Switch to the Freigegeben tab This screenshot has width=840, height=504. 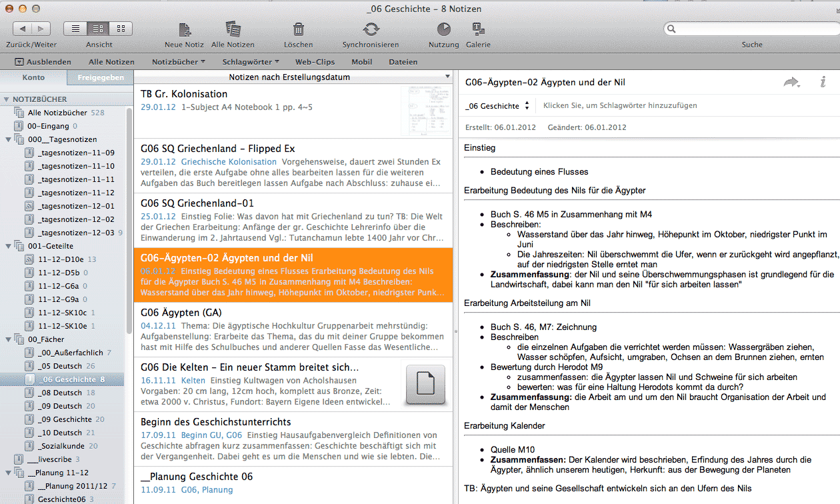(100, 77)
